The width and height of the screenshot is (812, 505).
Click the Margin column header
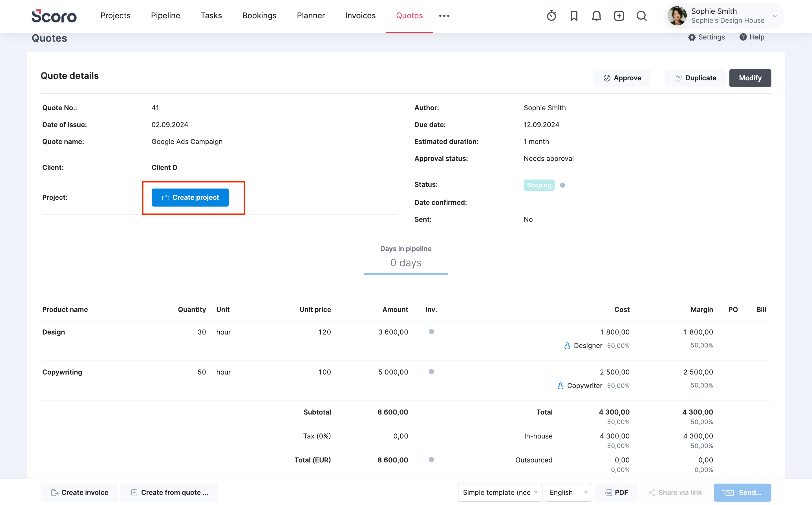coord(702,310)
